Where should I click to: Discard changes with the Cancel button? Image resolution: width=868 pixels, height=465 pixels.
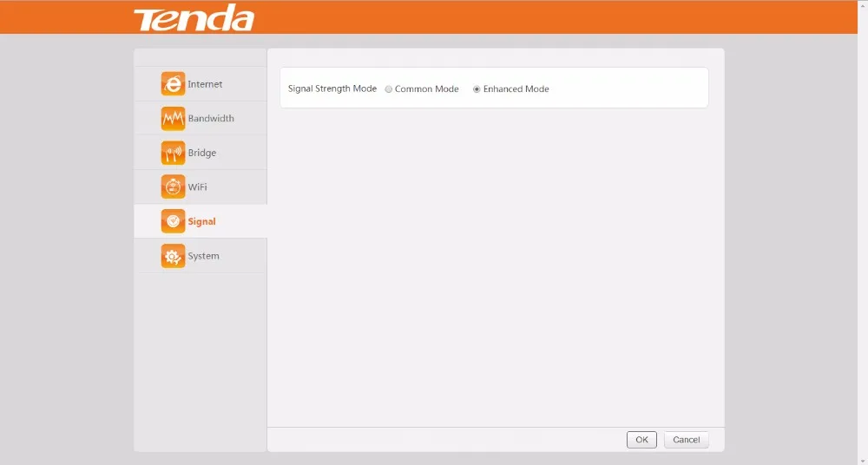[x=687, y=440]
